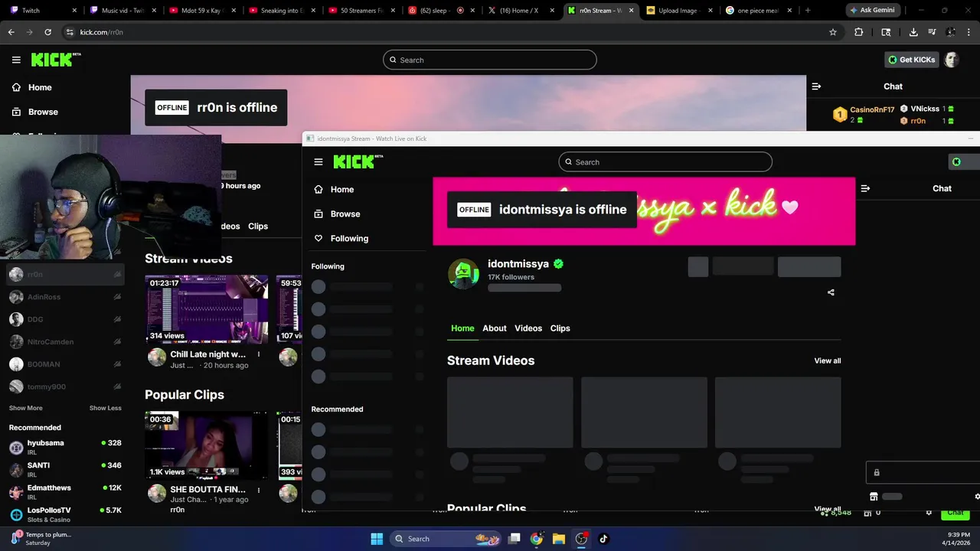This screenshot has width=980, height=551.
Task: Collapse following list with Show Less
Action: point(105,408)
